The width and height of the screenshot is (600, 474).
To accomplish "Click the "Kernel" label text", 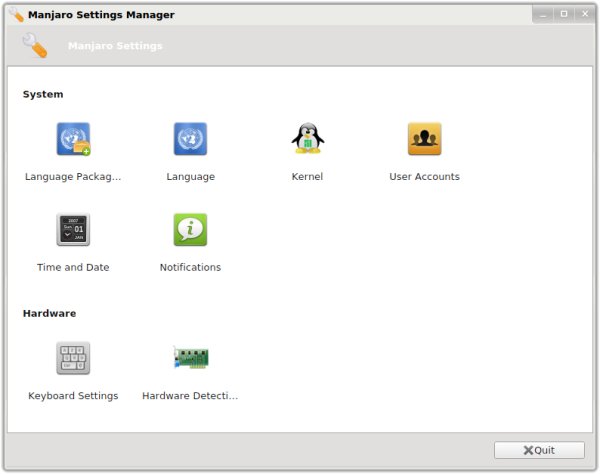I will point(307,176).
